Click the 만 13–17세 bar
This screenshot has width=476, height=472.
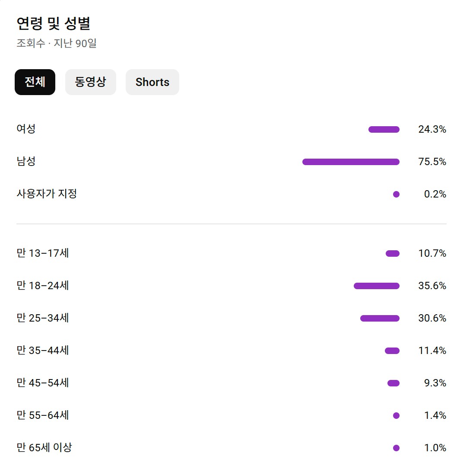click(x=392, y=253)
